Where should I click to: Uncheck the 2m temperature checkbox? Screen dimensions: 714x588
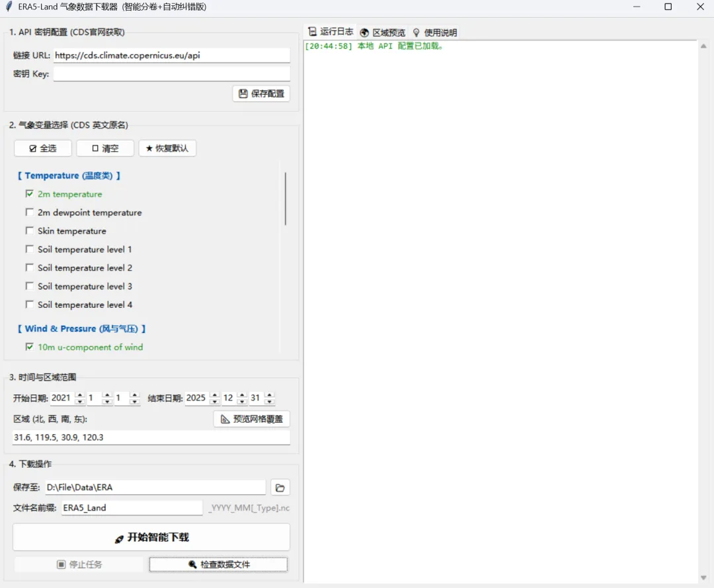coord(30,194)
